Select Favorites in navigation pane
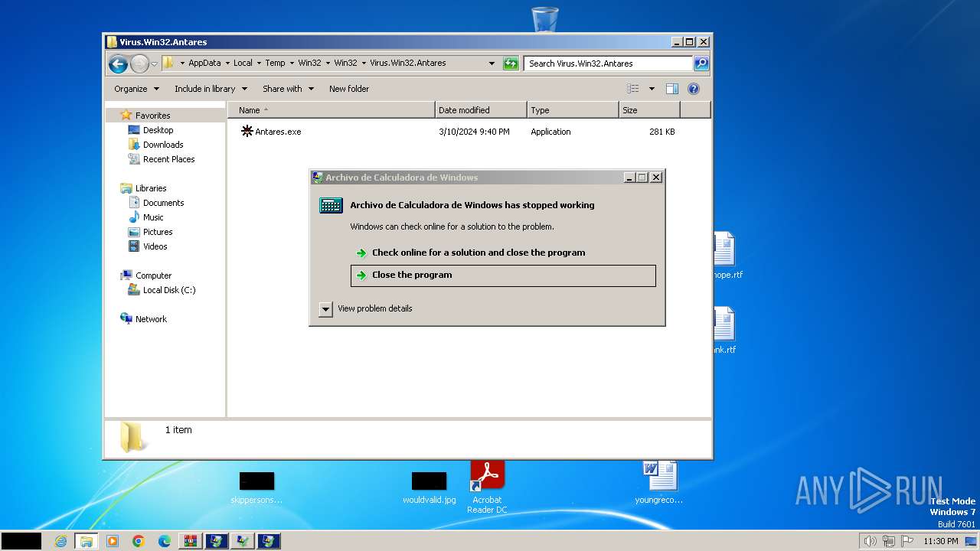This screenshot has width=980, height=551. tap(152, 116)
